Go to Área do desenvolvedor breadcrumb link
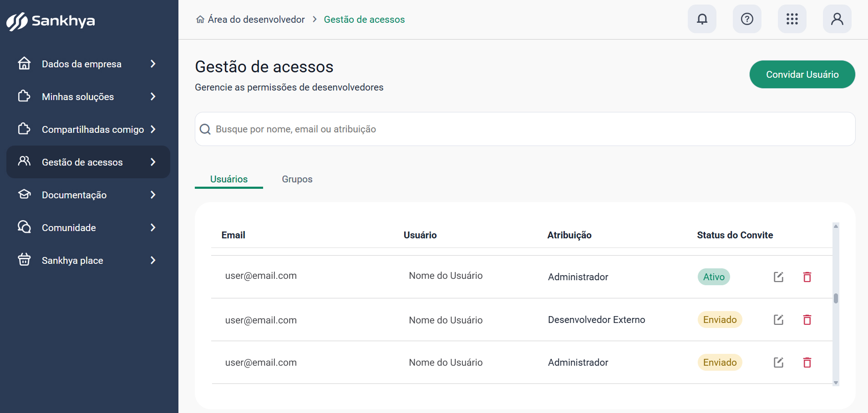 point(256,20)
